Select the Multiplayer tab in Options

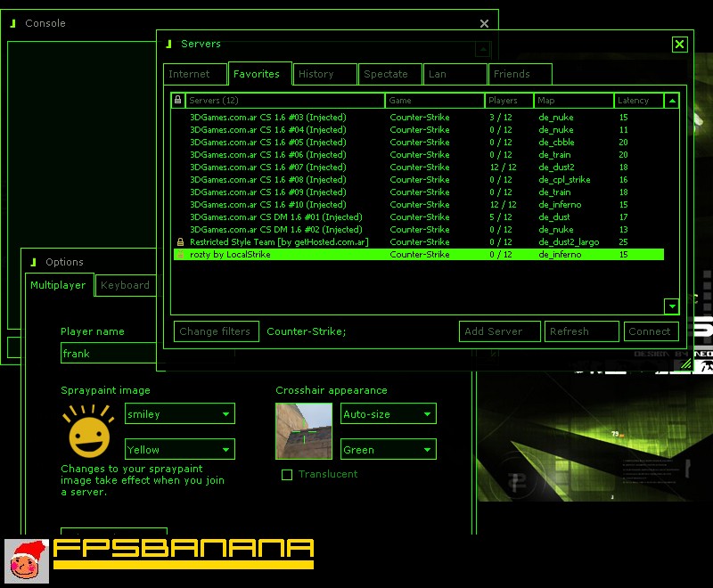(x=60, y=285)
